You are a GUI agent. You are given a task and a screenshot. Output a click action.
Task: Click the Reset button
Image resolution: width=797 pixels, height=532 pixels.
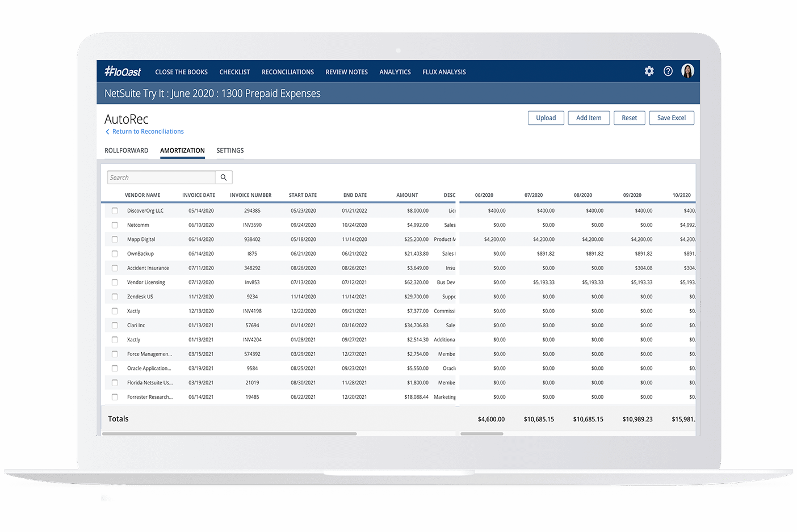629,118
